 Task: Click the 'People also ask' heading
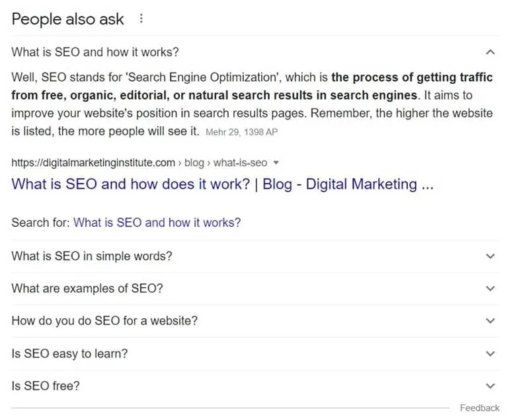(x=67, y=19)
